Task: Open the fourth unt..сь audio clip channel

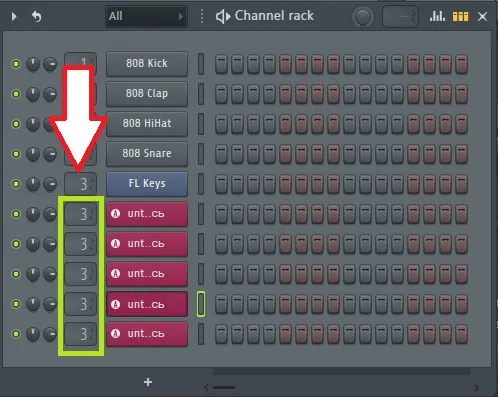Action: click(147, 304)
